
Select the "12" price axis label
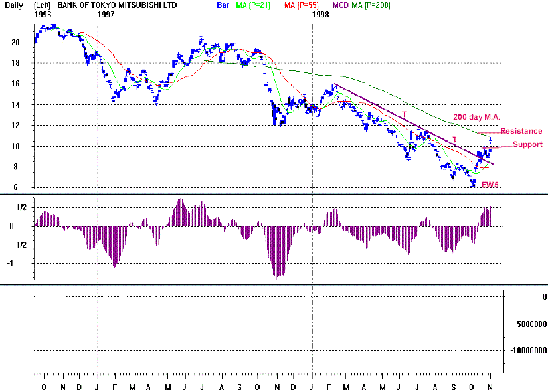point(15,125)
